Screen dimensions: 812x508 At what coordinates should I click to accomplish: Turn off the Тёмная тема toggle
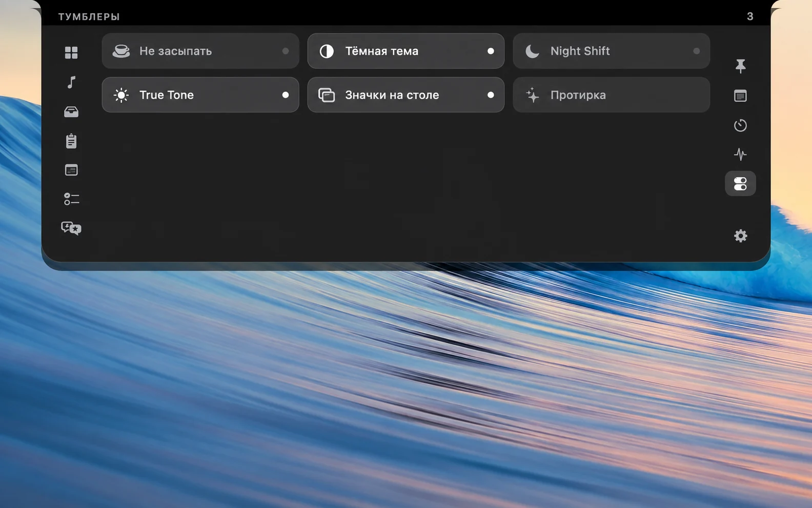(406, 51)
